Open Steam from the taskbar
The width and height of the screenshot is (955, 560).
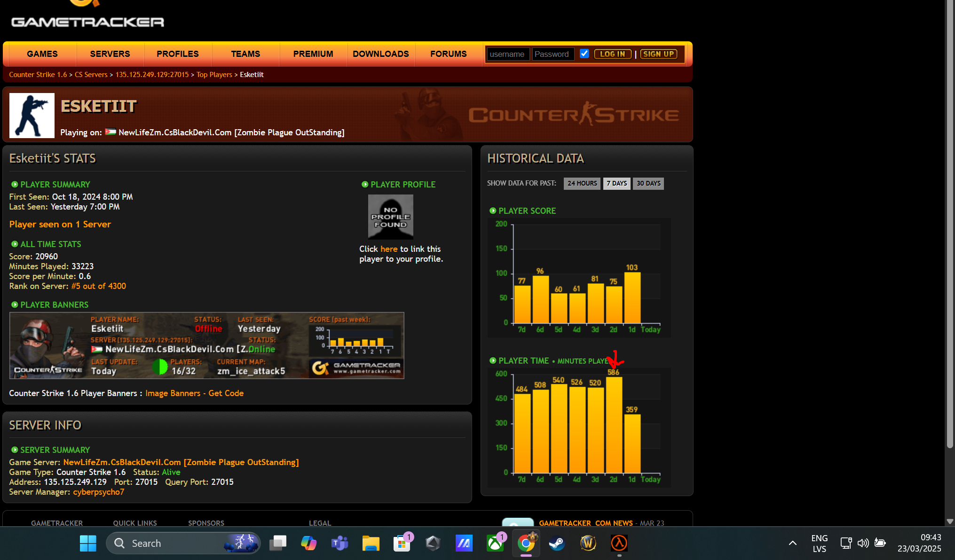click(557, 544)
